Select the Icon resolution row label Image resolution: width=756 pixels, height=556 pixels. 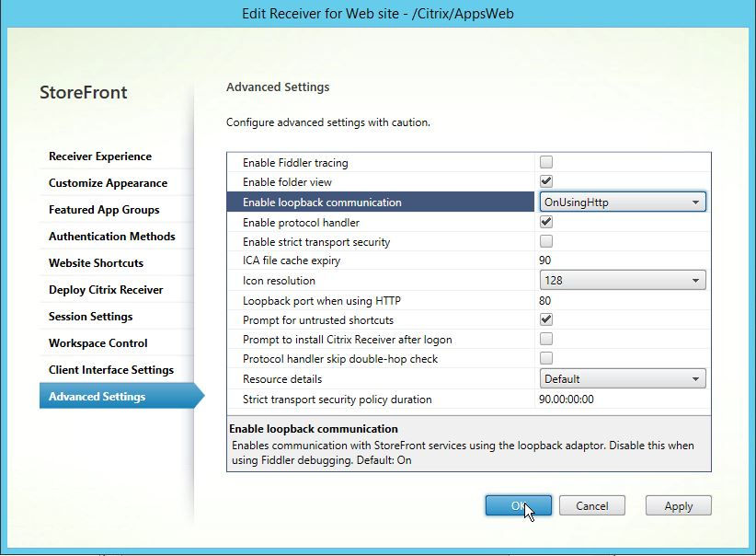[279, 281]
